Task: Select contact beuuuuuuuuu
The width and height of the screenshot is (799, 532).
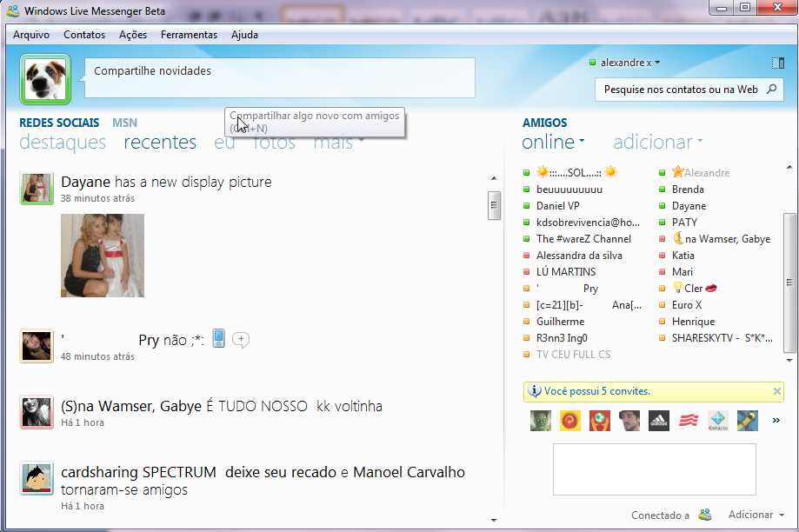Action: [x=569, y=190]
